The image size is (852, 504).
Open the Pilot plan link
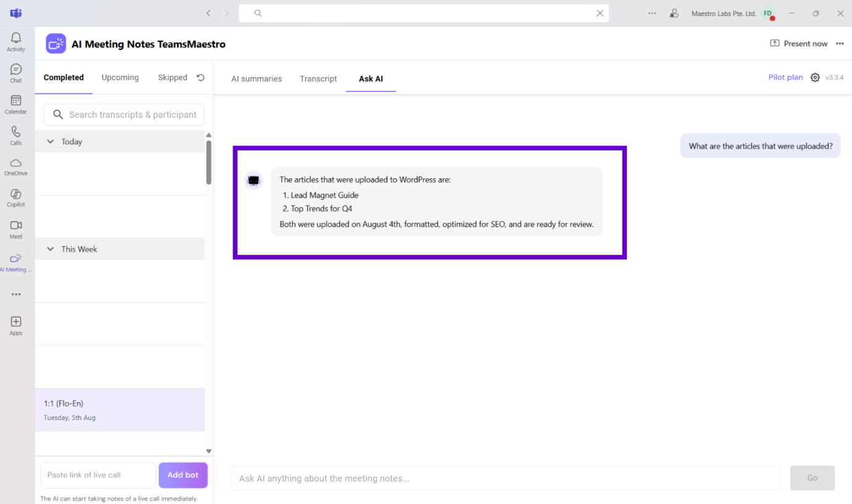pos(785,78)
